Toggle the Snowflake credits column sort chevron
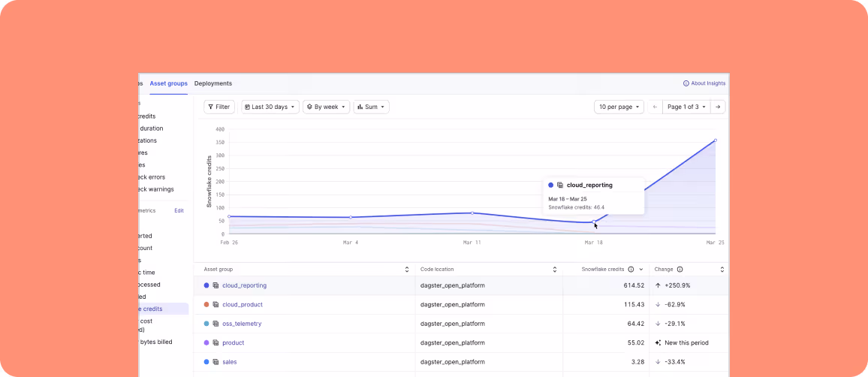868x377 pixels. coord(641,270)
